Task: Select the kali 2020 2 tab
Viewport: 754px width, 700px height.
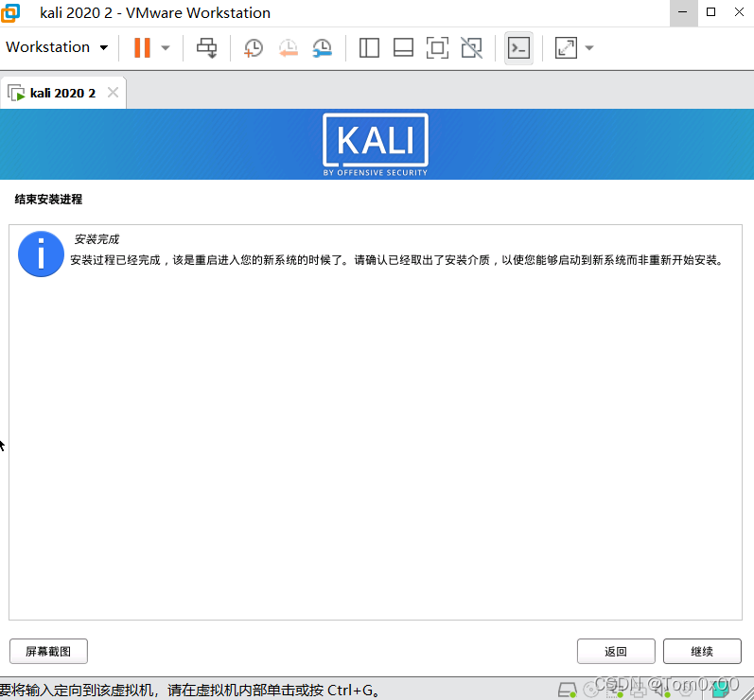Action: 62,93
